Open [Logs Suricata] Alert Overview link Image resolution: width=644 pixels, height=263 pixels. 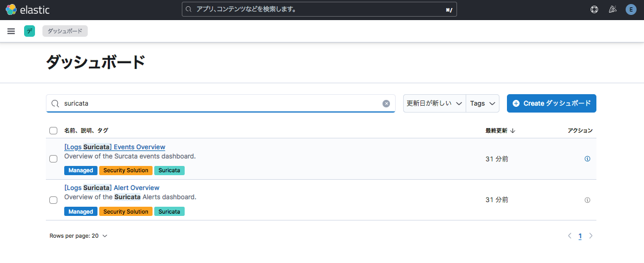[x=112, y=188]
